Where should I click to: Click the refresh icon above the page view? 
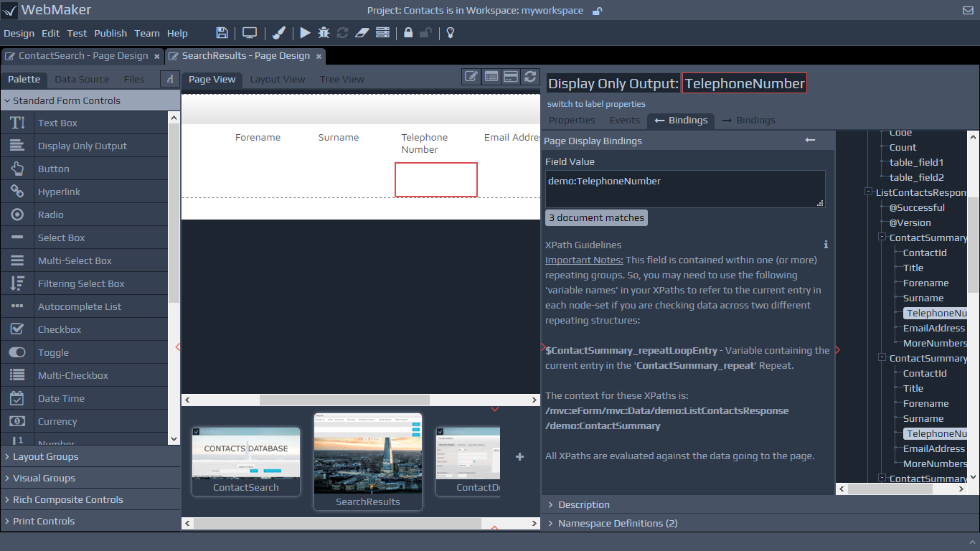[530, 76]
